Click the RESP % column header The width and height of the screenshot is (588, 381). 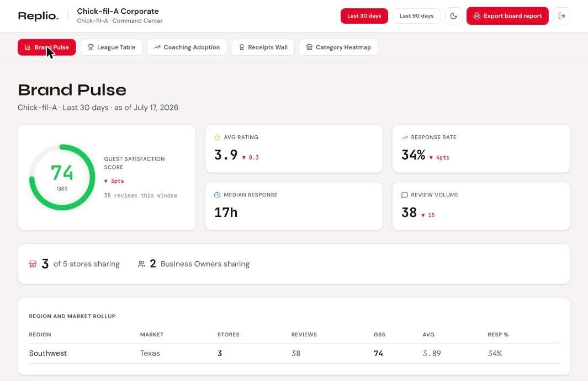coord(498,335)
